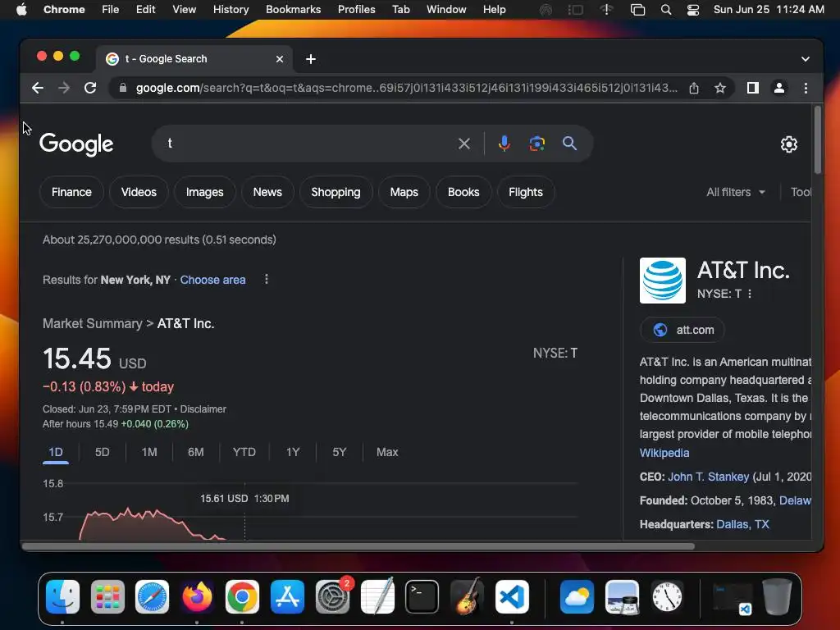Filter results by Maps
This screenshot has height=630, width=840.
pos(404,192)
